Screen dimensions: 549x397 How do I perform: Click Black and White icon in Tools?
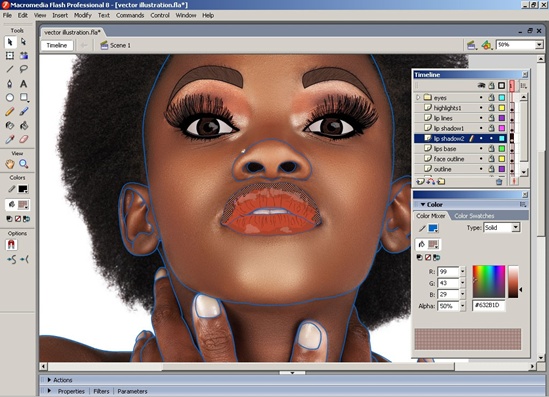(x=9, y=219)
